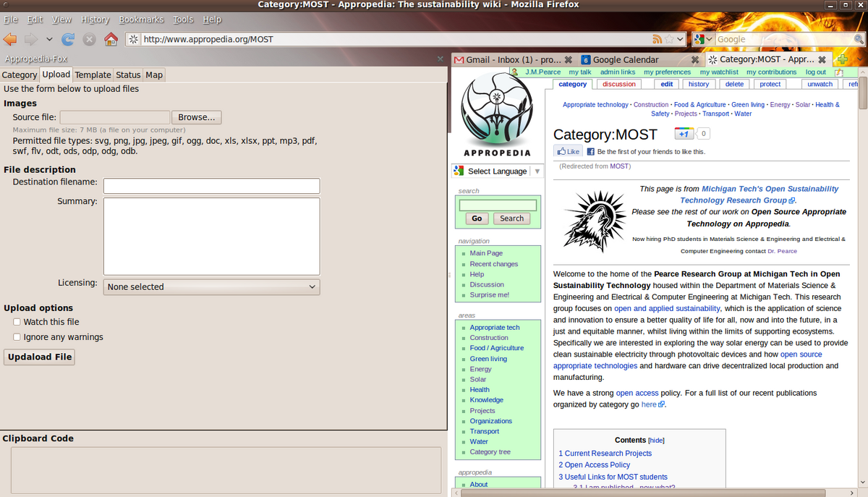Click the Google +1 button
Screen dimensions: 868x497
pyautogui.click(x=684, y=134)
